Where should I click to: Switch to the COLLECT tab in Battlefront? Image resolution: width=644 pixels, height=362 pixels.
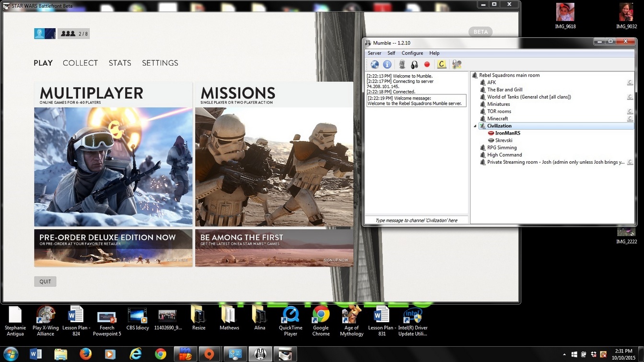tap(80, 63)
